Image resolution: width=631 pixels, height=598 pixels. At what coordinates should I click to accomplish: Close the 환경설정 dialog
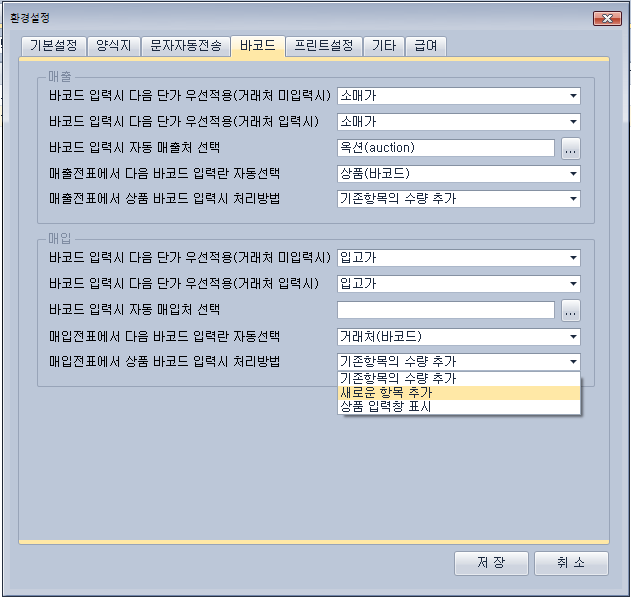pos(607,19)
